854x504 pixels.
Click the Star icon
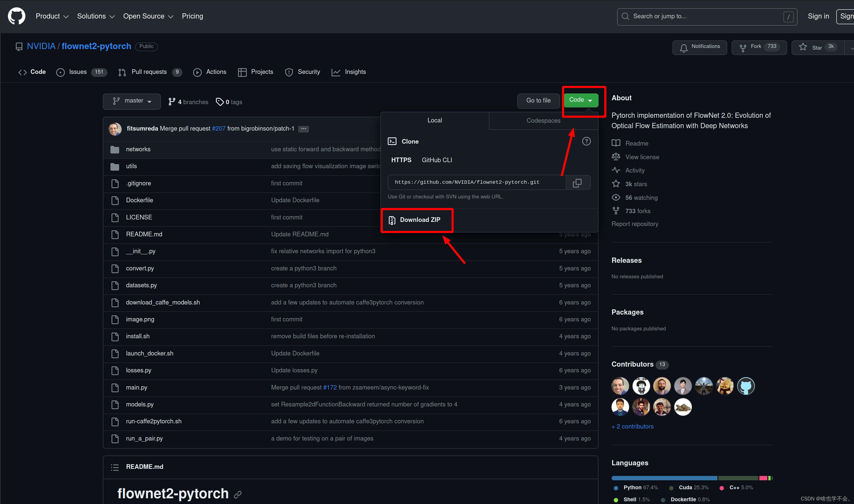(x=803, y=47)
